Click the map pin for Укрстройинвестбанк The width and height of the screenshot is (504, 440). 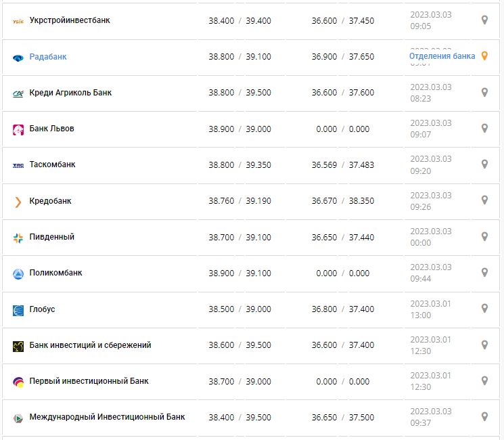[x=484, y=20]
